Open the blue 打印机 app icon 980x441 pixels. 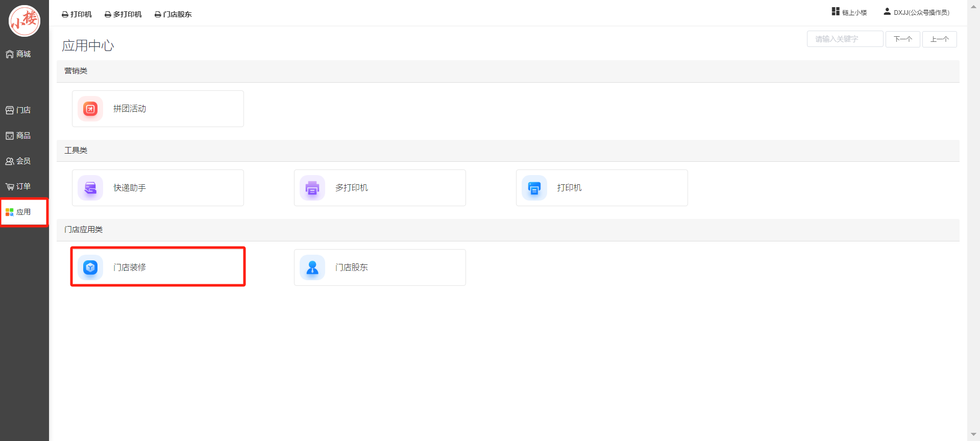534,188
